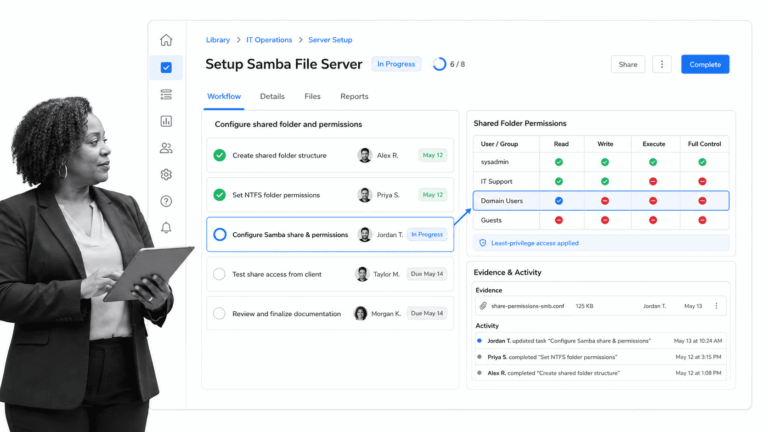Image resolution: width=768 pixels, height=432 pixels.
Task: Click IT Support Write green check
Action: coord(605,181)
